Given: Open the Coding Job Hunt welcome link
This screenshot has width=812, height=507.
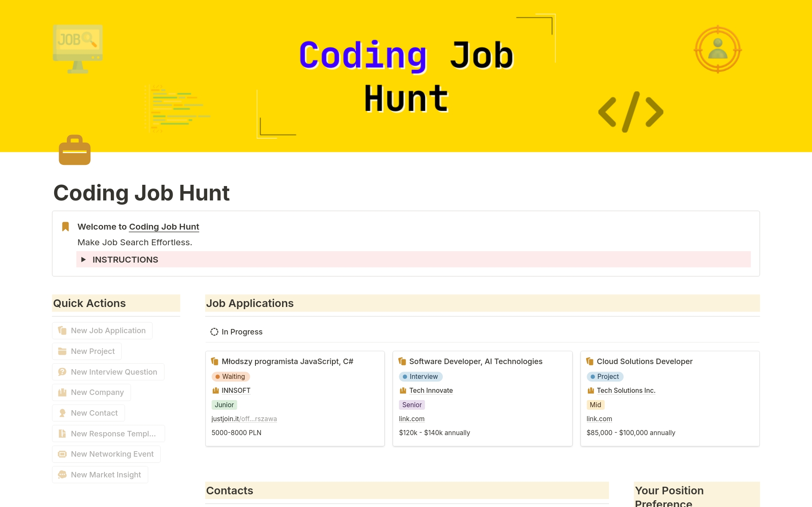Looking at the screenshot, I should [164, 227].
